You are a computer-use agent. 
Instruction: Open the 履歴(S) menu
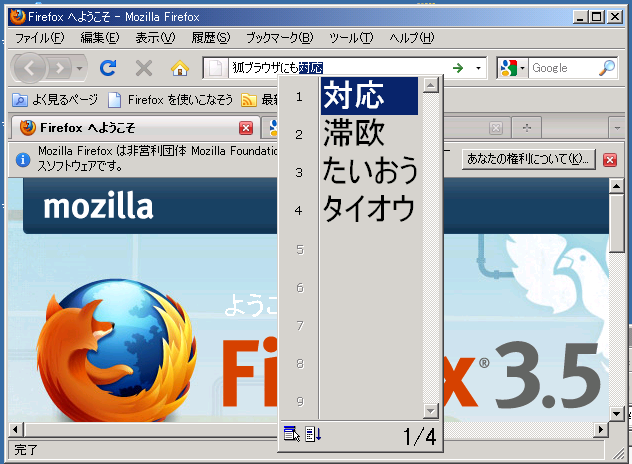[210, 38]
